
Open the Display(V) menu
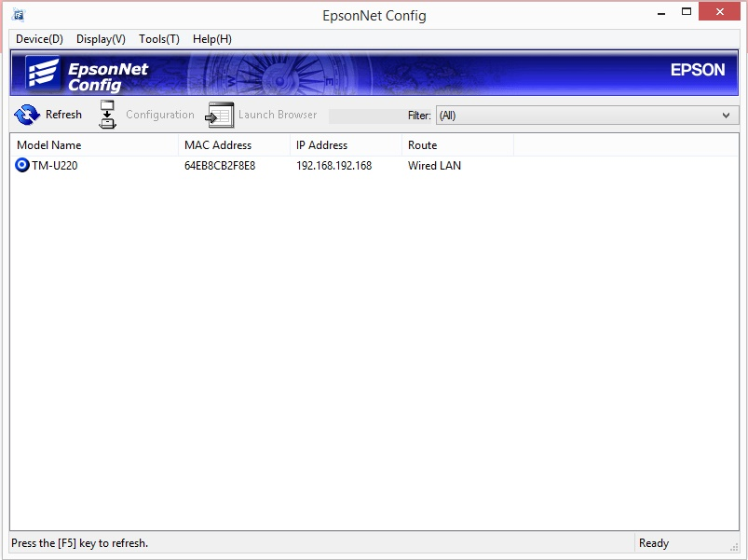click(101, 39)
